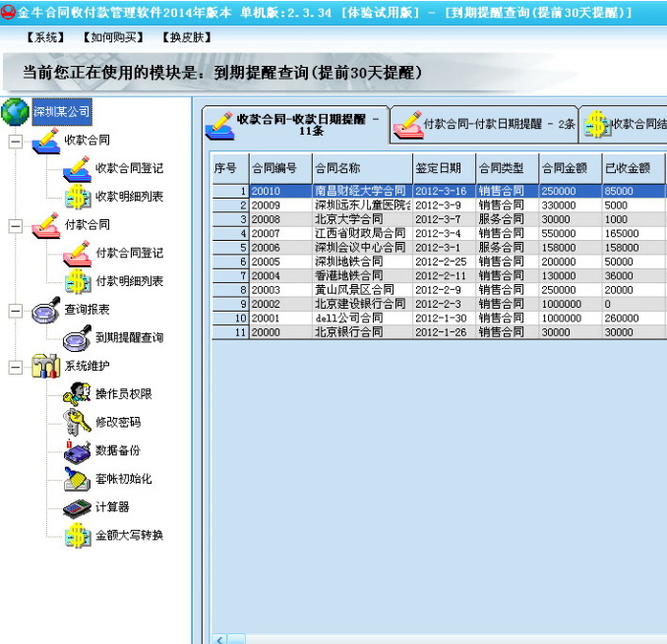The width and height of the screenshot is (667, 644).
Task: Click received amount 260000
Action: click(634, 318)
